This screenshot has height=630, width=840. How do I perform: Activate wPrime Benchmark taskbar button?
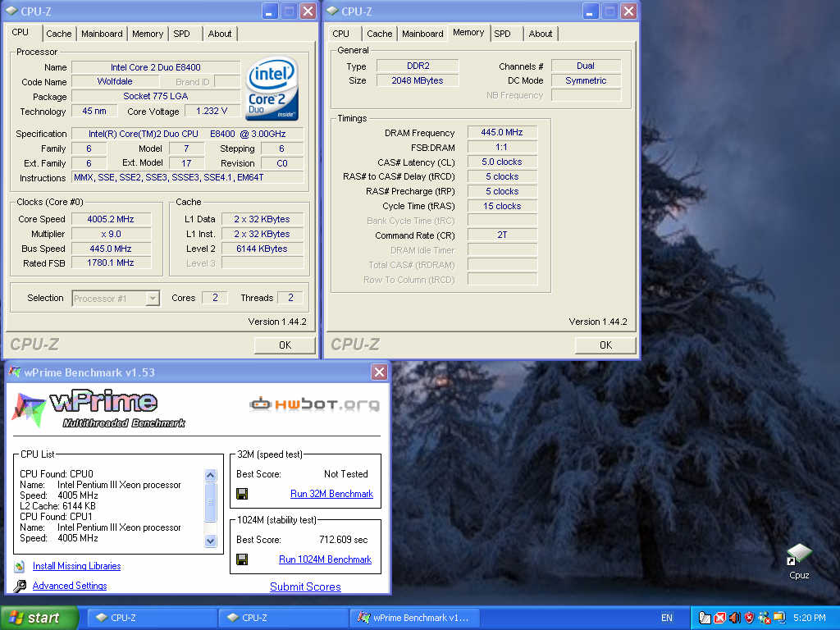(414, 618)
